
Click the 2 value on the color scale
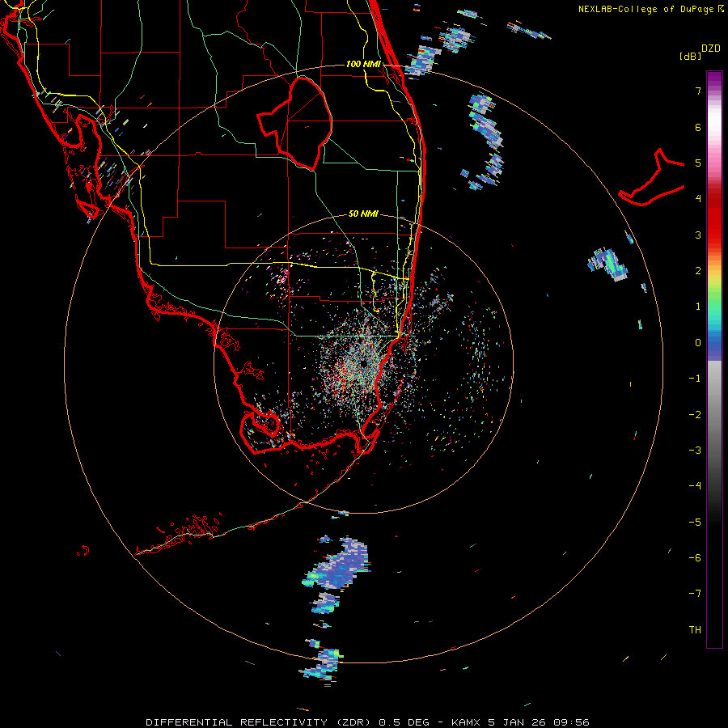pyautogui.click(x=698, y=271)
